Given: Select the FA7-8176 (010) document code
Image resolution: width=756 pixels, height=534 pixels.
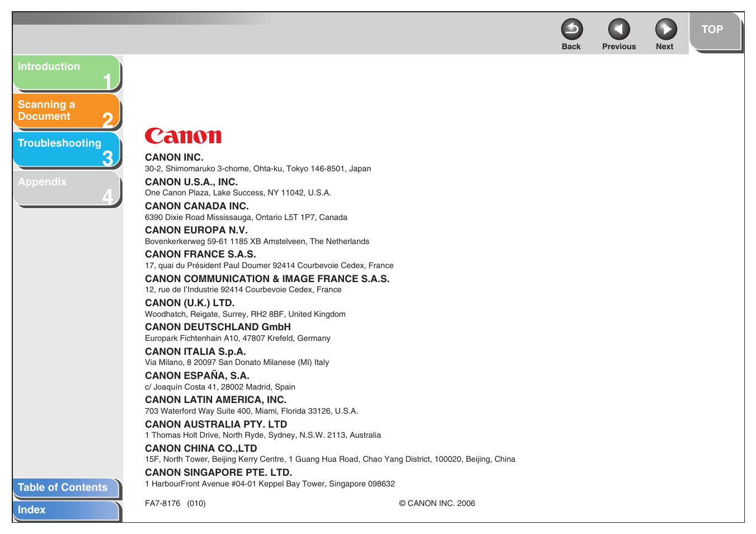Looking at the screenshot, I should pyautogui.click(x=175, y=503).
